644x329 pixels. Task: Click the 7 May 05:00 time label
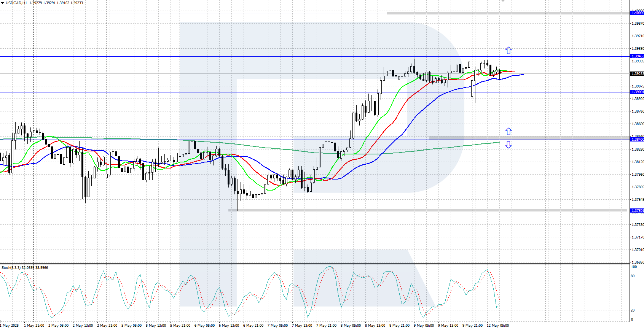277,326
